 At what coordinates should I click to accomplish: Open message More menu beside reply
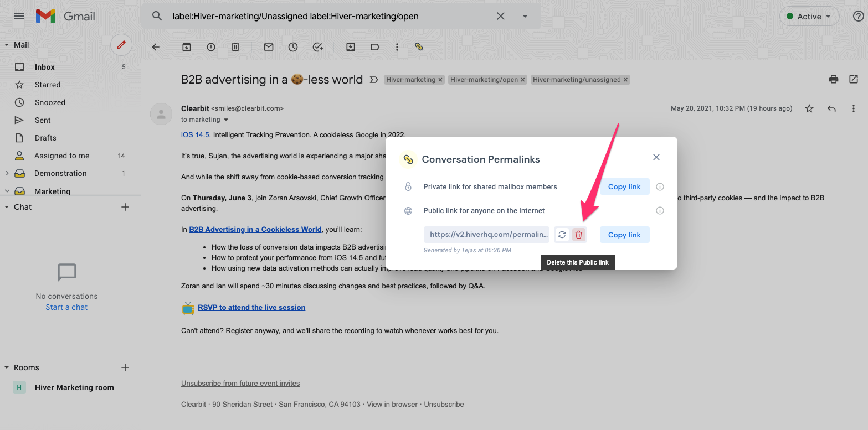[x=854, y=108]
